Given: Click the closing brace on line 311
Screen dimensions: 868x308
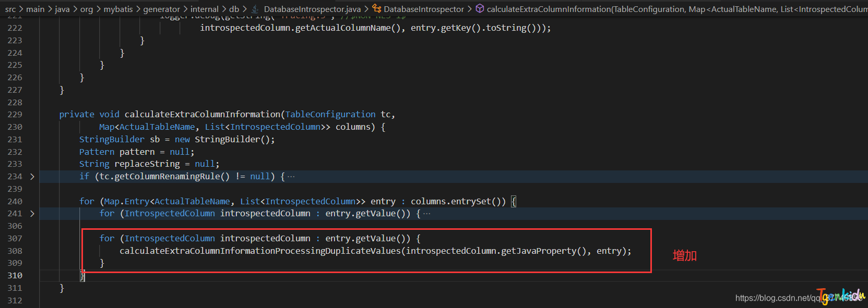Looking at the screenshot, I should (x=62, y=288).
